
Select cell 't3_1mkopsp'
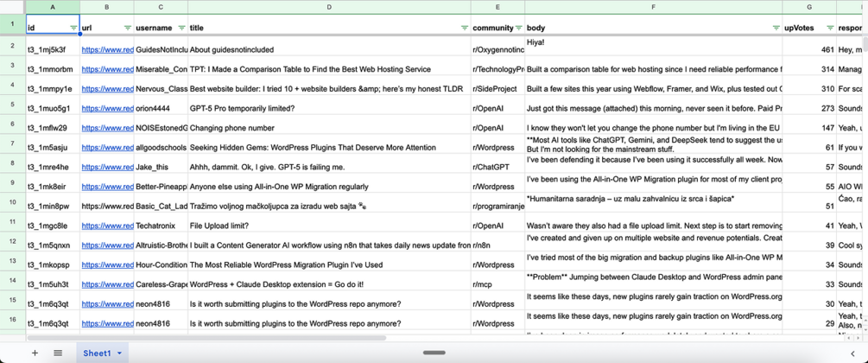pyautogui.click(x=54, y=261)
